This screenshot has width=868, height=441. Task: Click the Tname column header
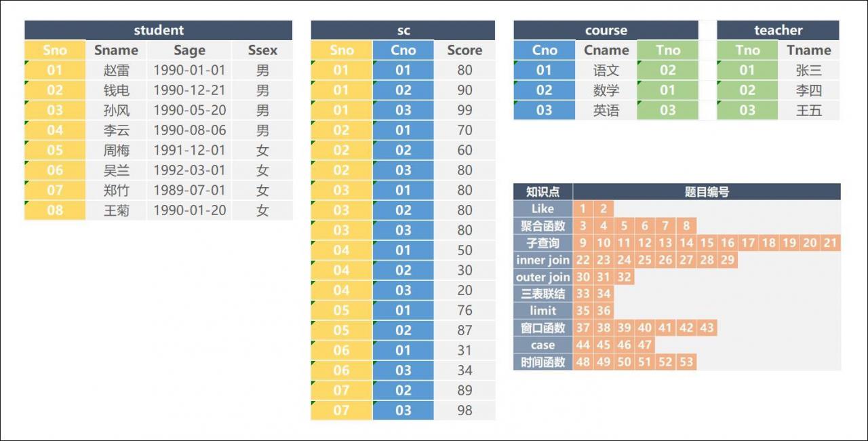click(808, 50)
